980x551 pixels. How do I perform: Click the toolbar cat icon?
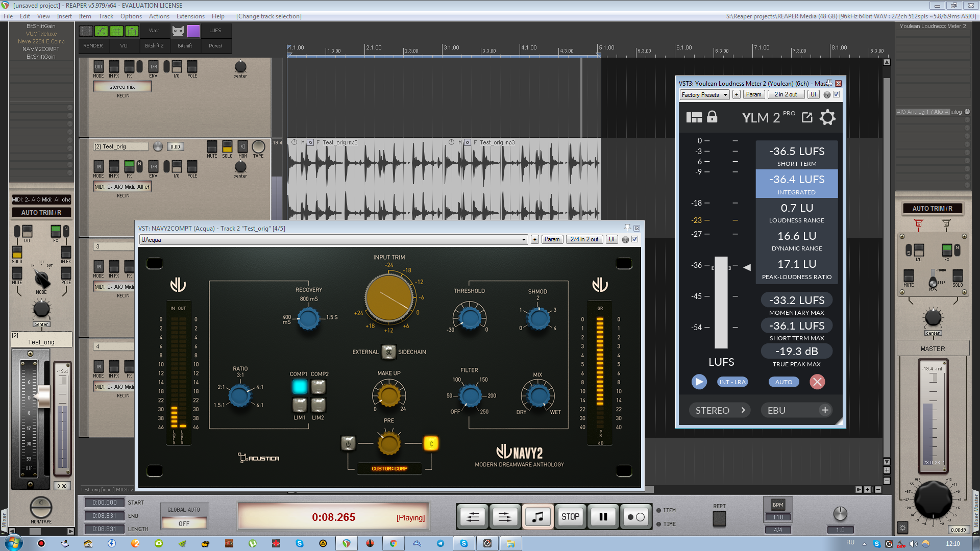click(178, 31)
